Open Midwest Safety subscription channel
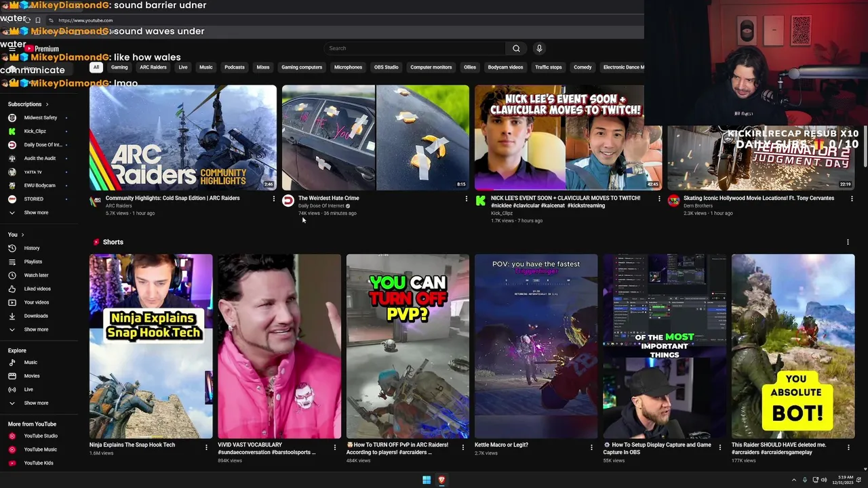 point(41,118)
